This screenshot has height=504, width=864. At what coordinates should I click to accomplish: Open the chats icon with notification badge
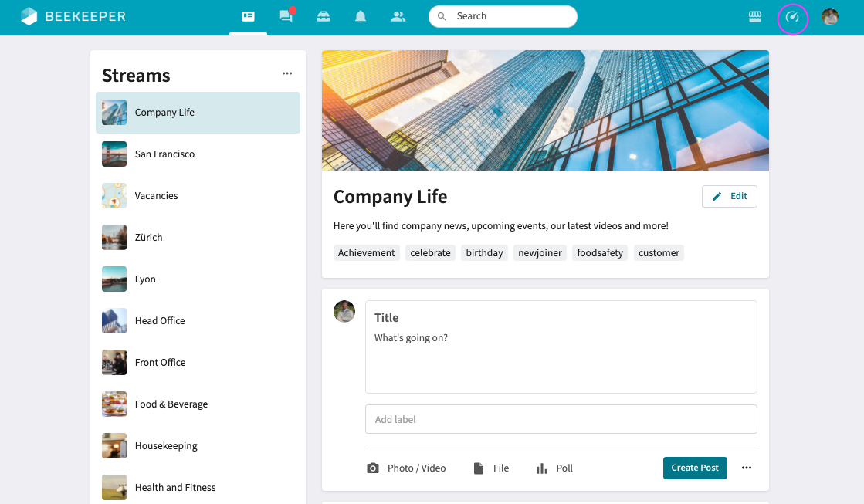[x=286, y=16]
